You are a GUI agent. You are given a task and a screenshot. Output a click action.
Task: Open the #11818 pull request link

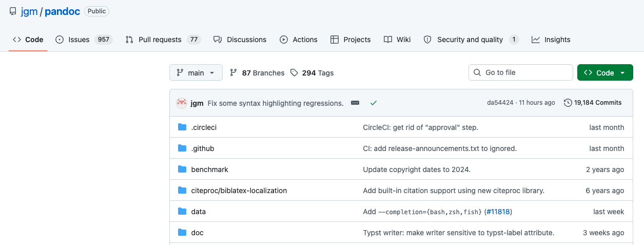[x=498, y=212]
